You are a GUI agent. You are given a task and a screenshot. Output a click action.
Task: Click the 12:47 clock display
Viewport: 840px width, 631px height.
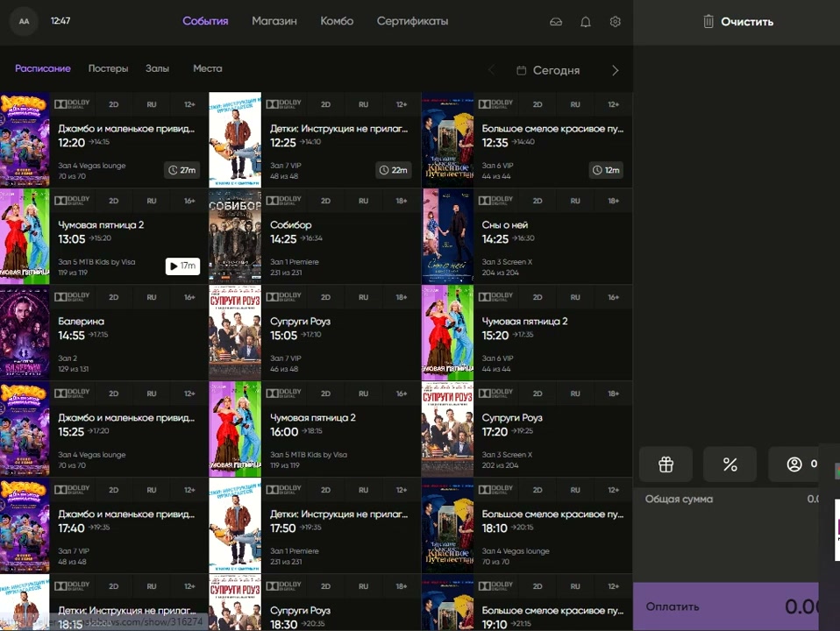tap(61, 21)
